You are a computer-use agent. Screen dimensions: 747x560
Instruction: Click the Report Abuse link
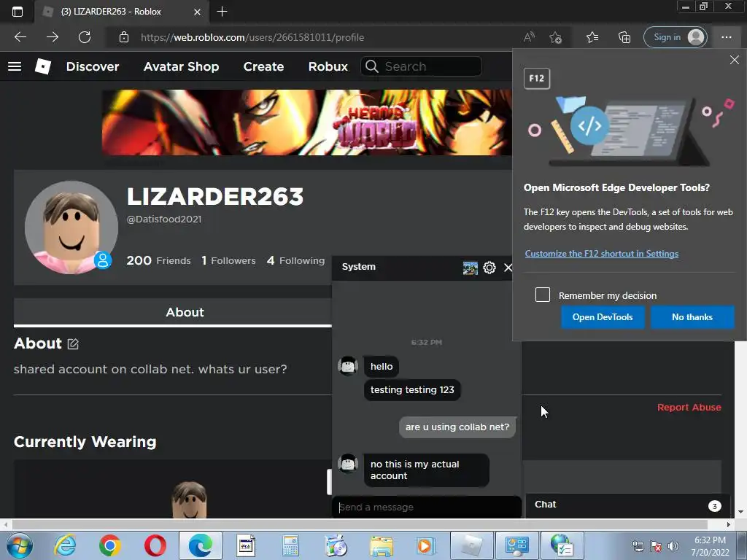click(689, 407)
